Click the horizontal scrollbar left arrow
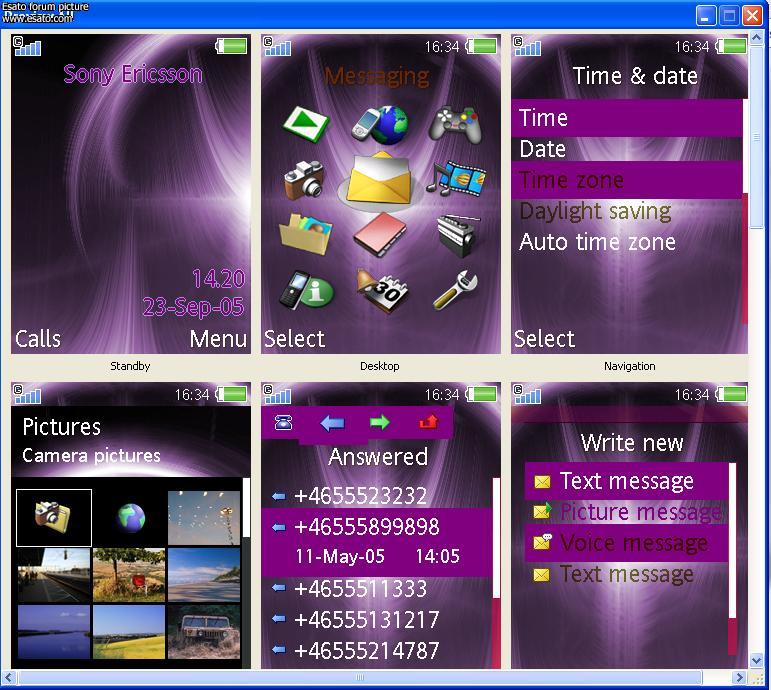The height and width of the screenshot is (690, 771). pyautogui.click(x=9, y=677)
